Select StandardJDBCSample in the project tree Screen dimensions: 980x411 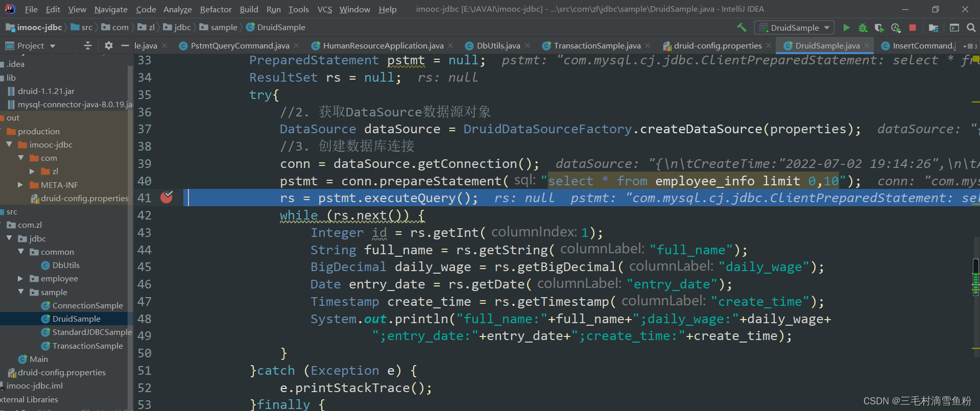pyautogui.click(x=92, y=332)
